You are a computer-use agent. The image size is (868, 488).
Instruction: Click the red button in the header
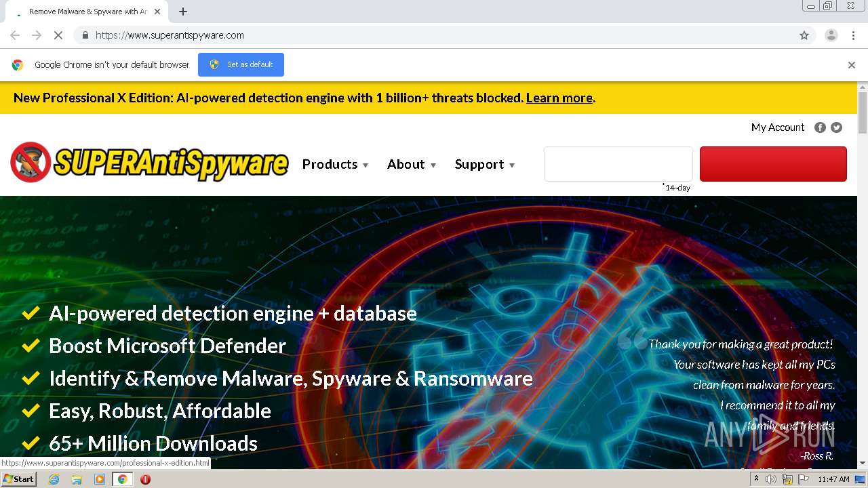click(773, 164)
